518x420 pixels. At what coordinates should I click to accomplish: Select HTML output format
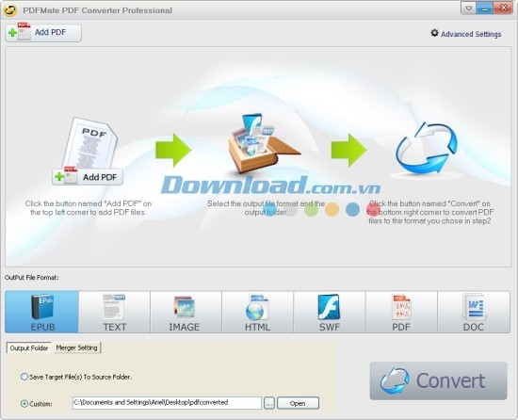[x=258, y=312]
